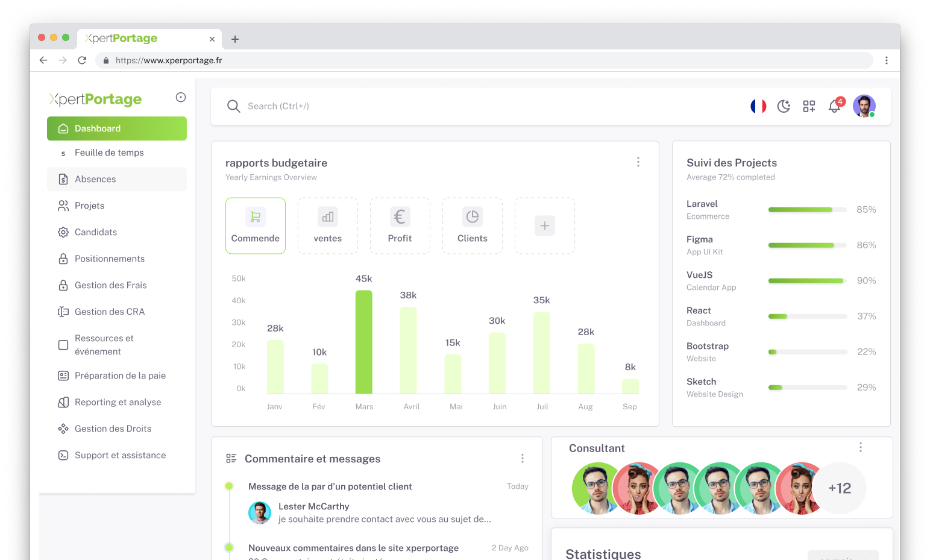
Task: Click the Préparation de la paie icon
Action: [x=63, y=376]
